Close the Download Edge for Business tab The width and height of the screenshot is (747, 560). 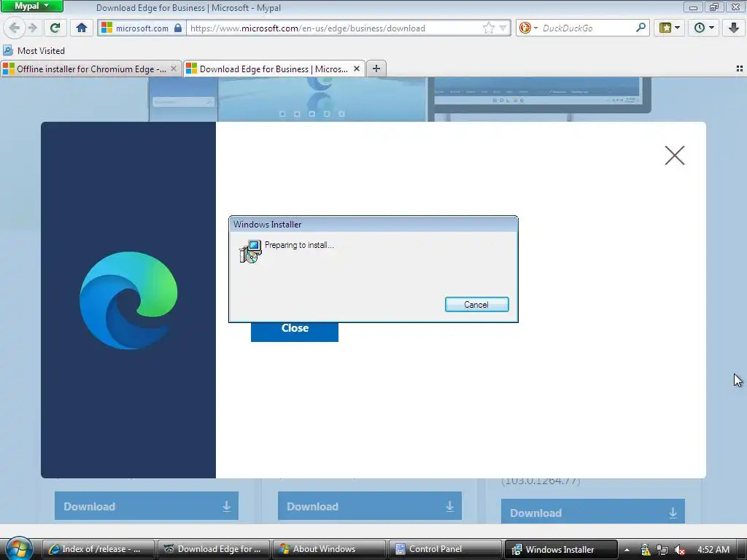[x=356, y=69]
